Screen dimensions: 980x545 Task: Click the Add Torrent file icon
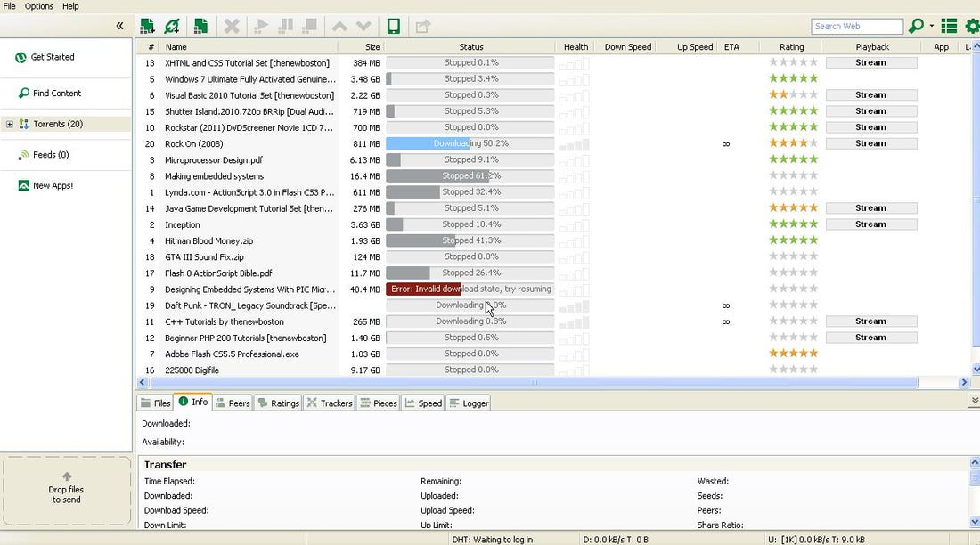coord(146,26)
